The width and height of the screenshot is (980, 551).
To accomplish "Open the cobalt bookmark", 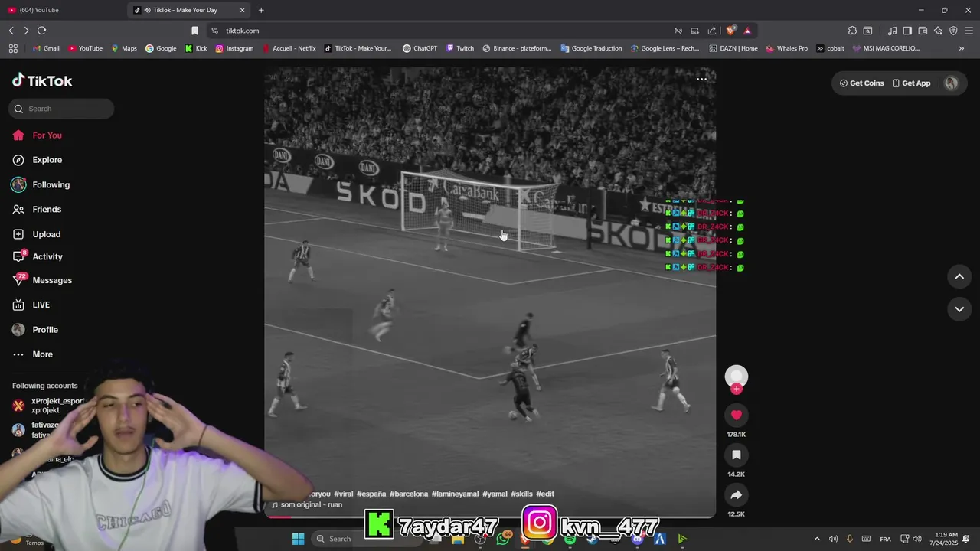I will tap(830, 48).
